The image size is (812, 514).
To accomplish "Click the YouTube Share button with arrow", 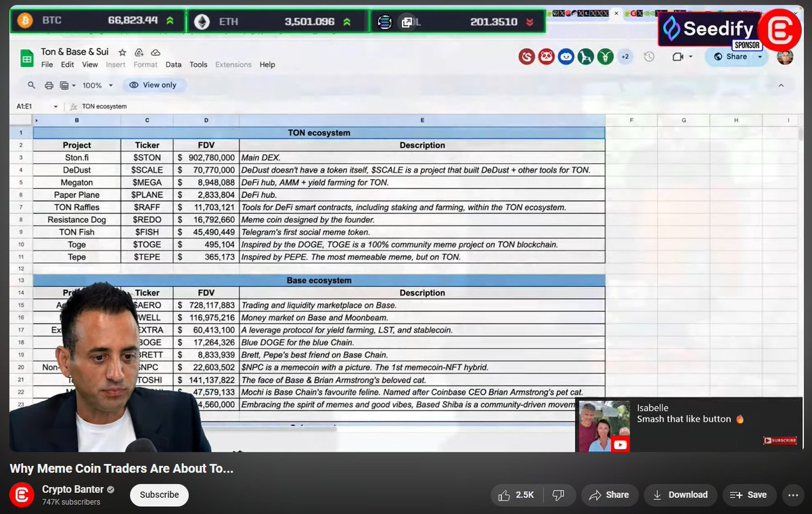I will (x=609, y=495).
